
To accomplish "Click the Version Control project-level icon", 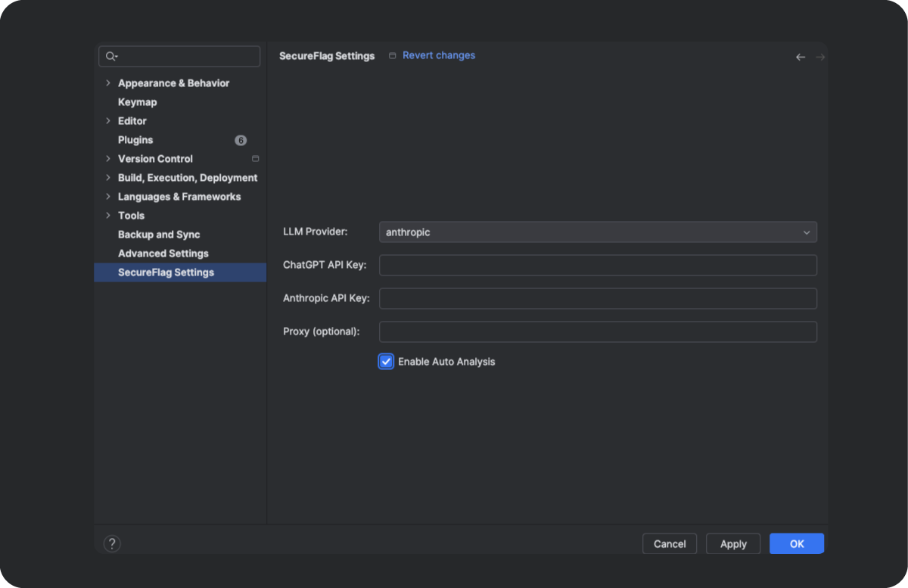I will (255, 159).
